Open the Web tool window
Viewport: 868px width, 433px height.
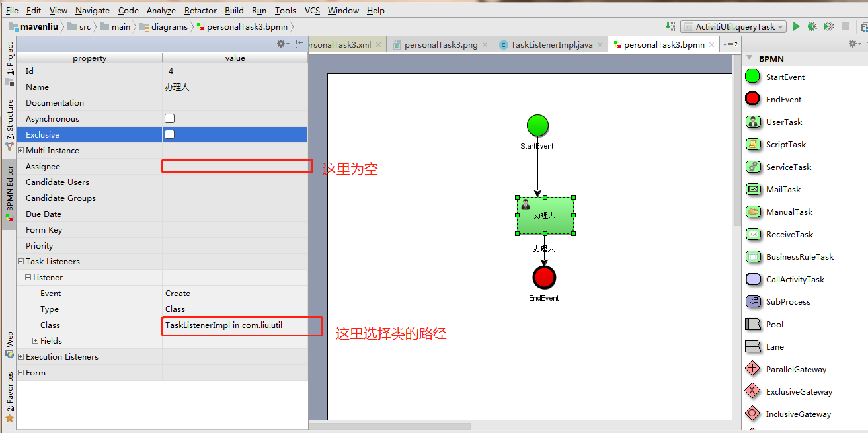click(9, 344)
